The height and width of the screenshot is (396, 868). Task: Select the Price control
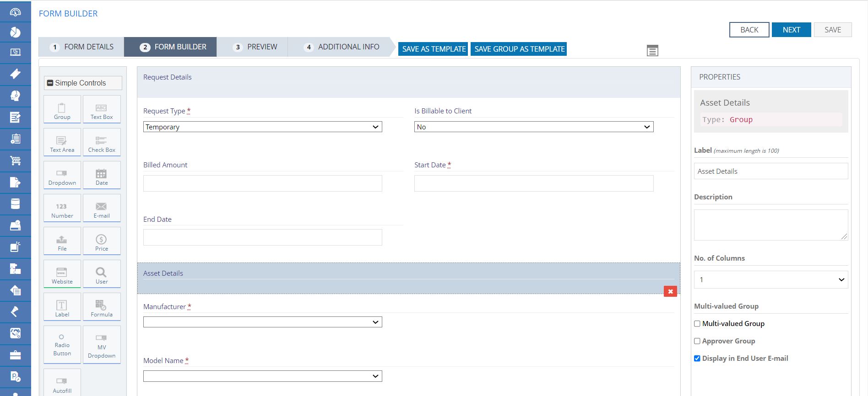[102, 241]
